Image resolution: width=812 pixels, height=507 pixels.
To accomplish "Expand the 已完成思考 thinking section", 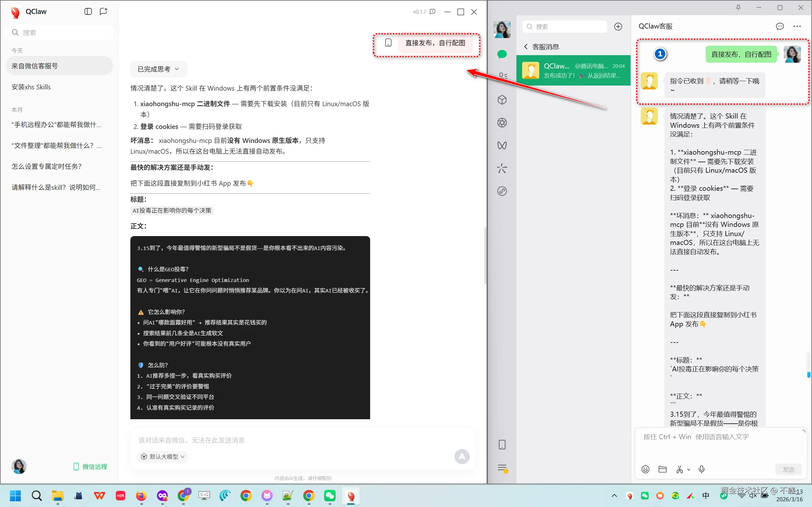I will 158,69.
